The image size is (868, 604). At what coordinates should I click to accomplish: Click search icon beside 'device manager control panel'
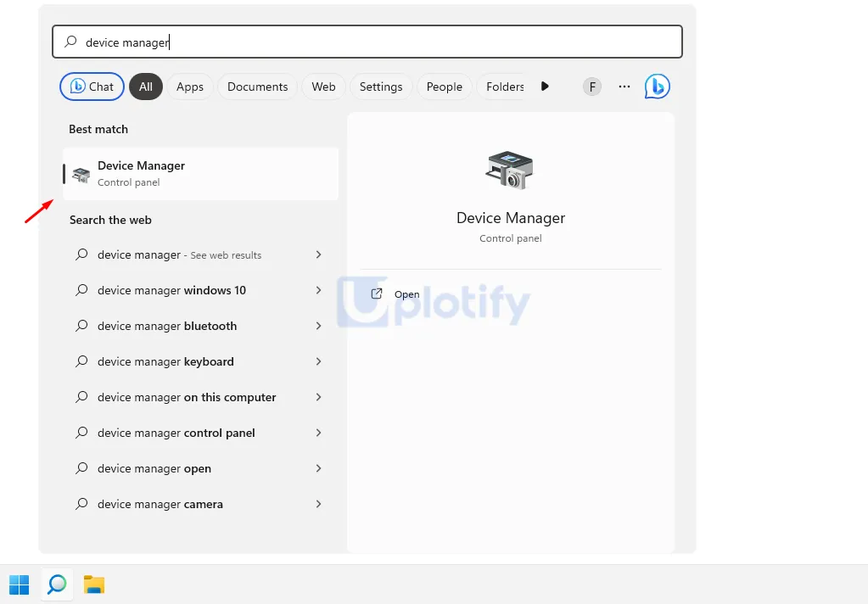tap(81, 433)
